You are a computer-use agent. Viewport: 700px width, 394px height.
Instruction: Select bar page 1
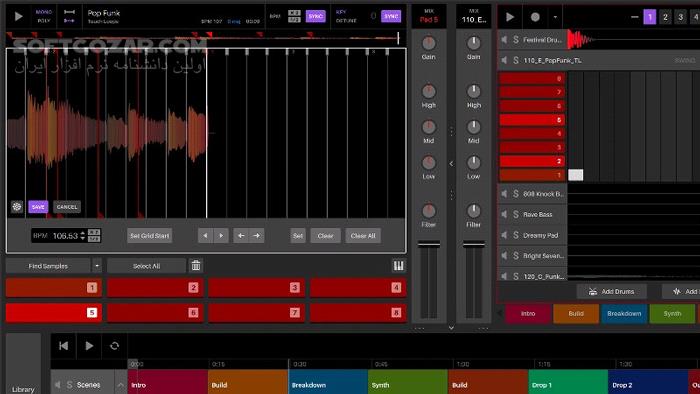650,17
